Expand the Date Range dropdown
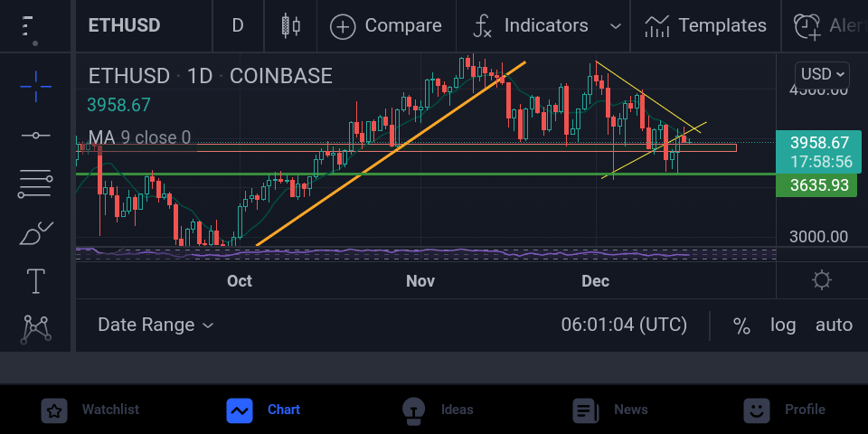 156,325
